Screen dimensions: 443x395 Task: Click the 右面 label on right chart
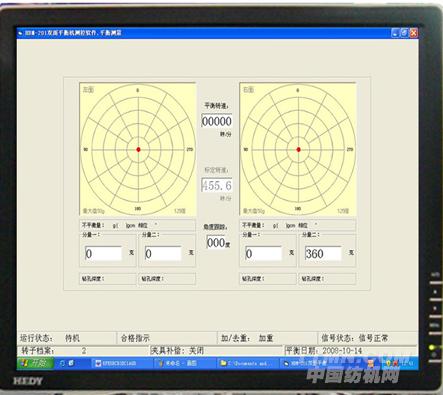point(248,90)
